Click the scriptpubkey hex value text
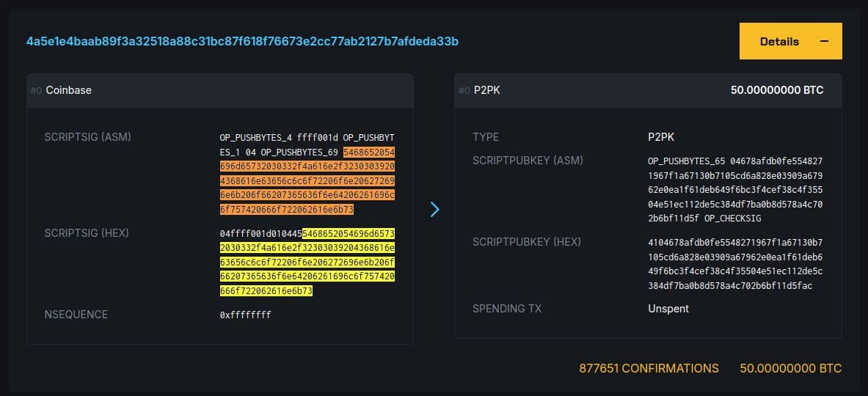Image resolution: width=868 pixels, height=396 pixels. (734, 264)
